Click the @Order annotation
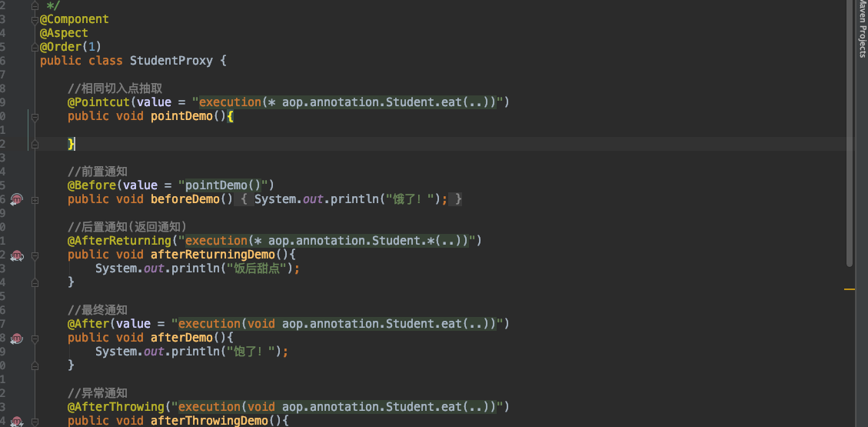The width and height of the screenshot is (868, 427). click(60, 47)
